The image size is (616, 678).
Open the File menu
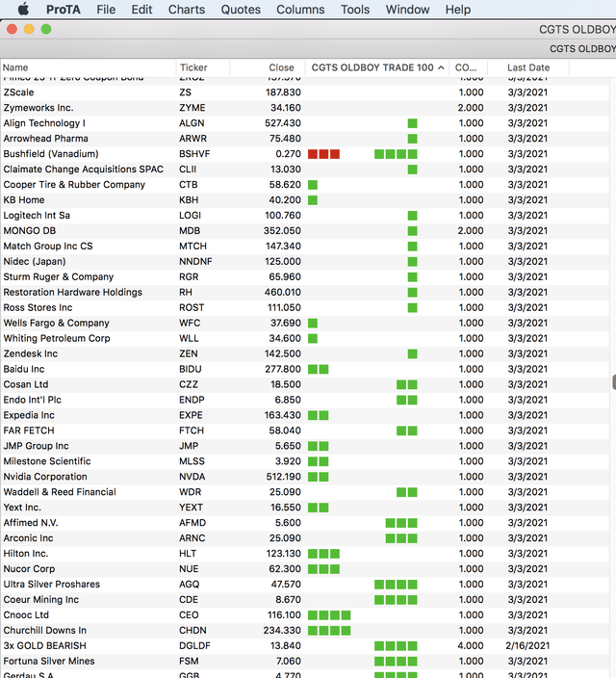[106, 9]
